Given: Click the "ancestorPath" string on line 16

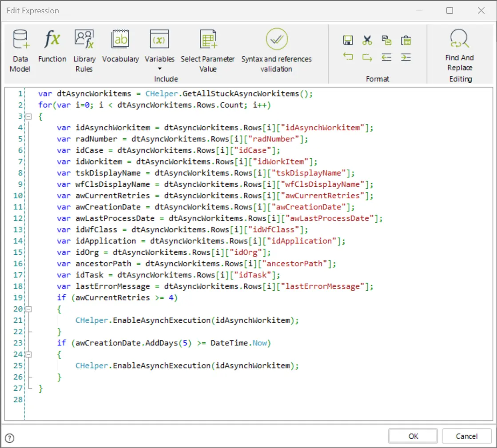Looking at the screenshot, I should (295, 264).
